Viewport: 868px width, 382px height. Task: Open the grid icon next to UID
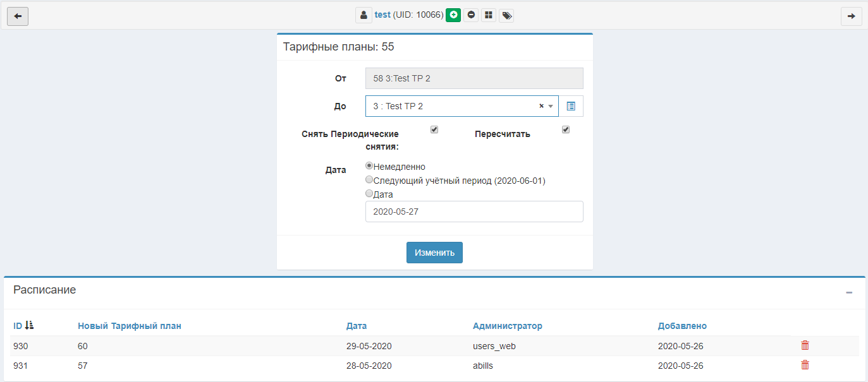point(488,15)
